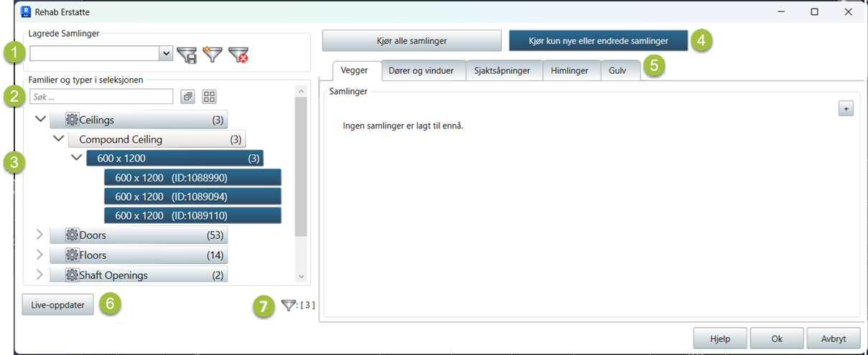Click the save filter icon with floppy disk
This screenshot has height=355, width=868.
(187, 55)
